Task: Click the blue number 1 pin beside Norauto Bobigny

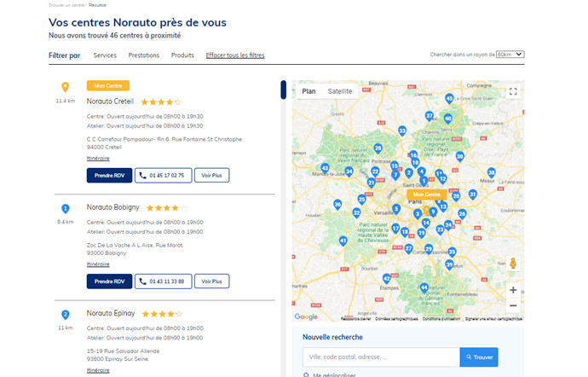Action: click(x=66, y=209)
